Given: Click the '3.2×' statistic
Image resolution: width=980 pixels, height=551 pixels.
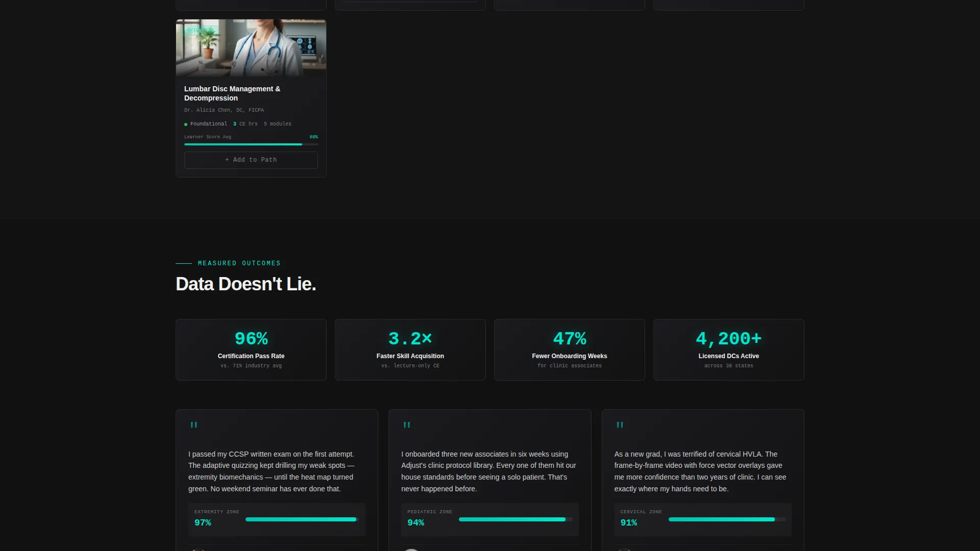Looking at the screenshot, I should [410, 338].
